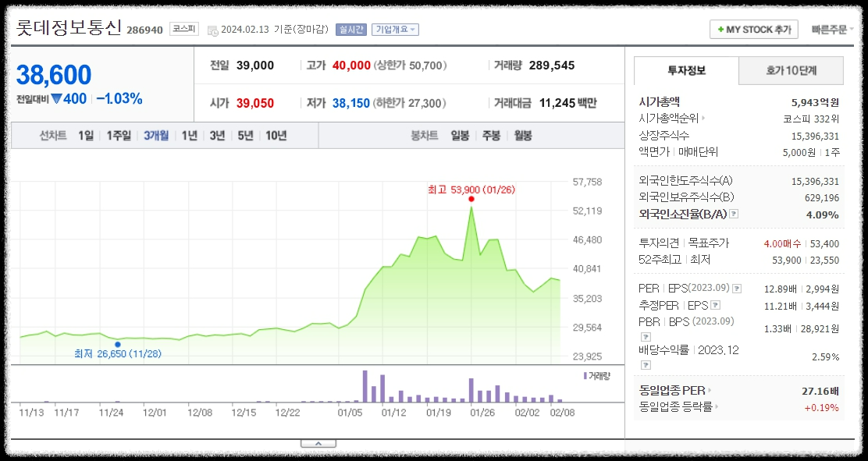Click the red 최고 53,900 peak marker
This screenshot has height=461, width=868.
click(x=471, y=199)
